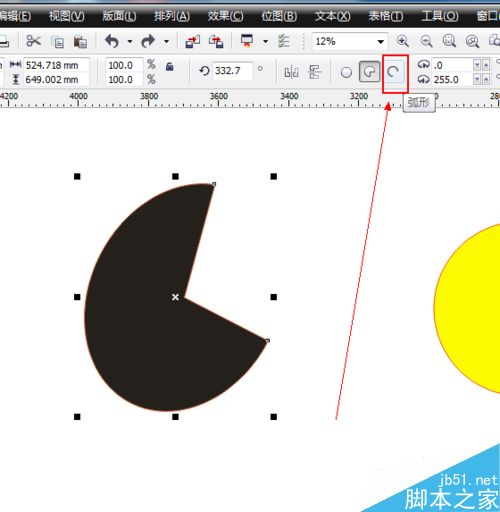Image resolution: width=500 pixels, height=512 pixels.
Task: Select the Arc shape type button
Action: (394, 72)
